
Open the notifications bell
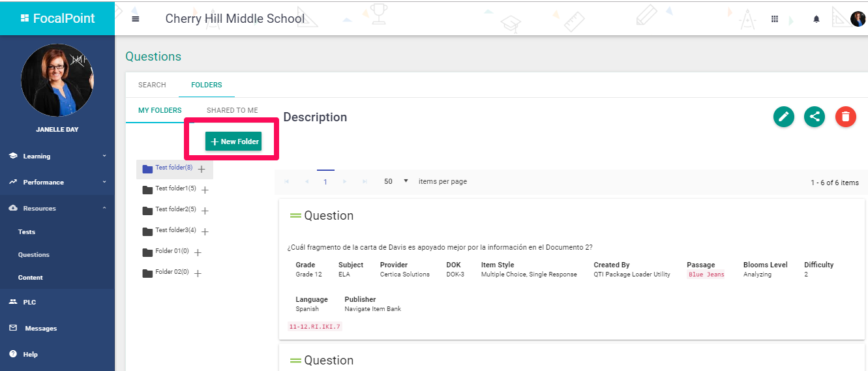(x=816, y=20)
